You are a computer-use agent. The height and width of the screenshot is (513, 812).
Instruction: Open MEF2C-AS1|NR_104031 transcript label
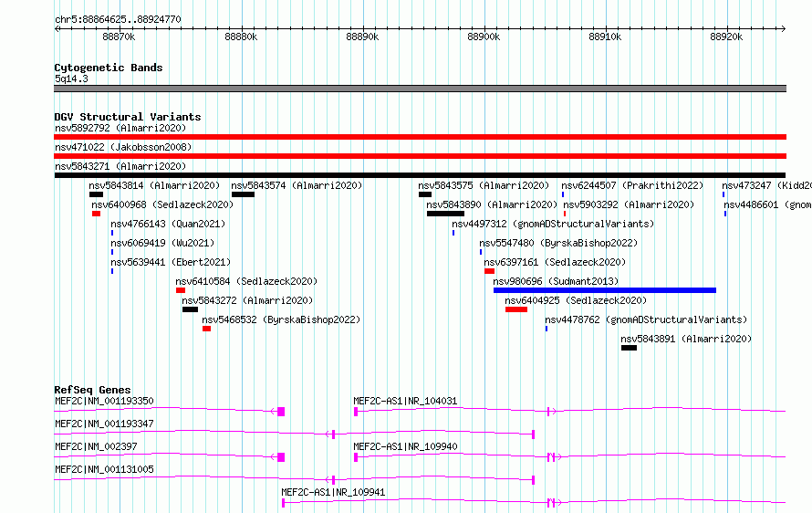pyautogui.click(x=405, y=401)
